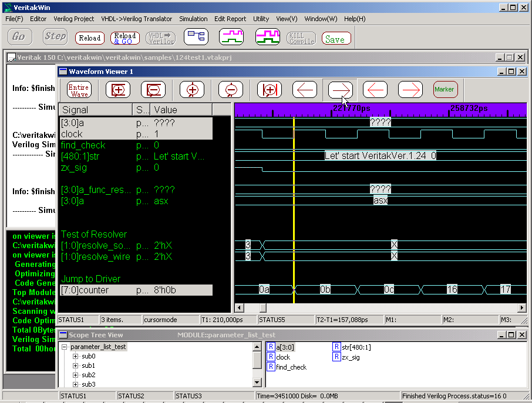Click the 221770ps label on time ruler

(352, 108)
